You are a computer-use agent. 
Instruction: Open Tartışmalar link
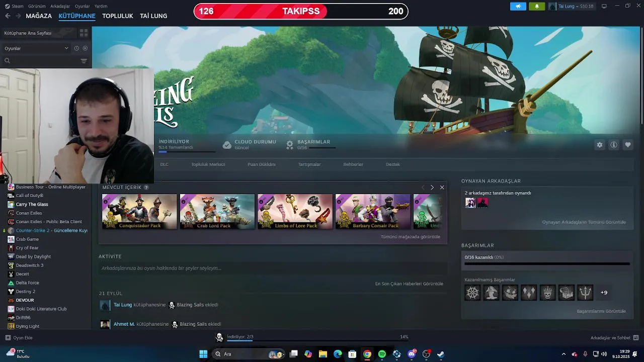pyautogui.click(x=309, y=164)
